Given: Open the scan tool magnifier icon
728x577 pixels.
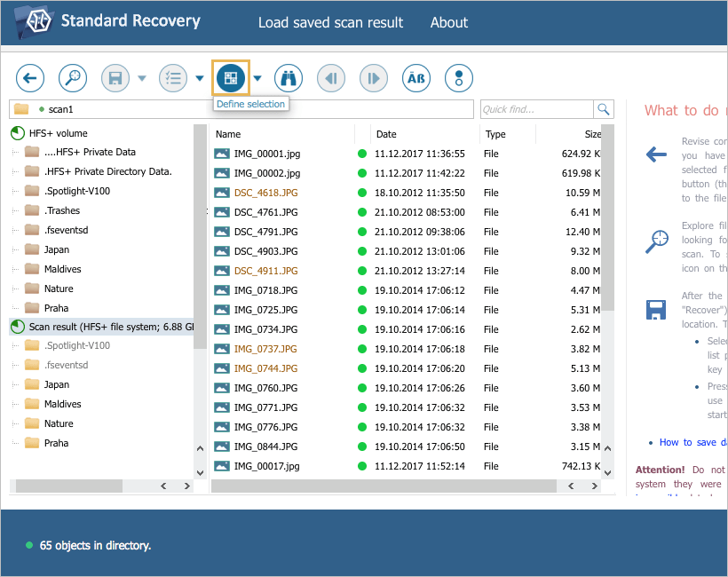Looking at the screenshot, I should pyautogui.click(x=72, y=78).
